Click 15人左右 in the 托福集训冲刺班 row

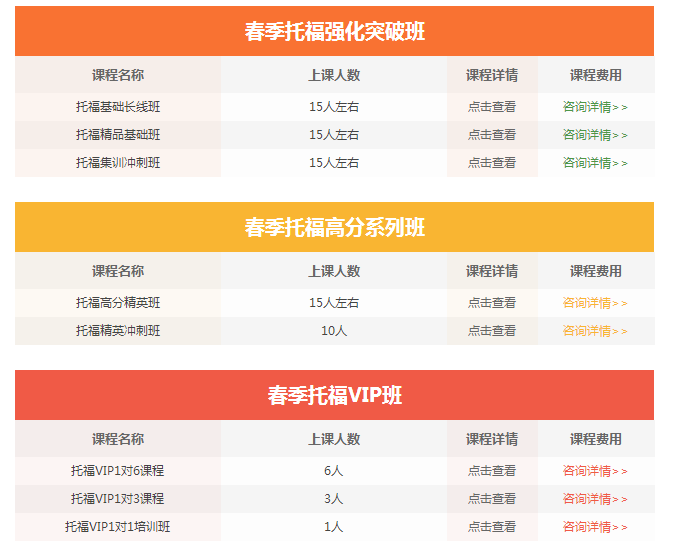click(x=334, y=163)
